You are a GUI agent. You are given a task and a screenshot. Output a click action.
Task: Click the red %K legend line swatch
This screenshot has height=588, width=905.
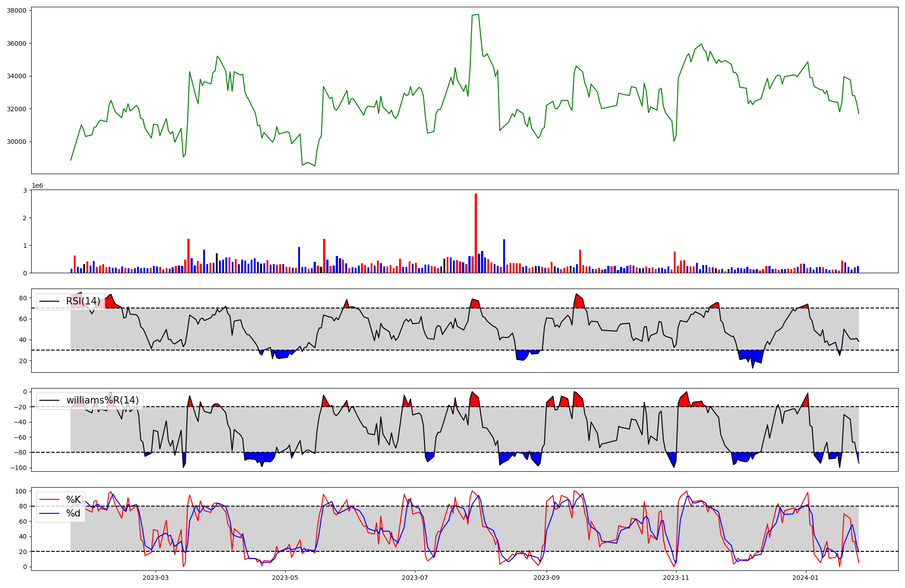49,500
